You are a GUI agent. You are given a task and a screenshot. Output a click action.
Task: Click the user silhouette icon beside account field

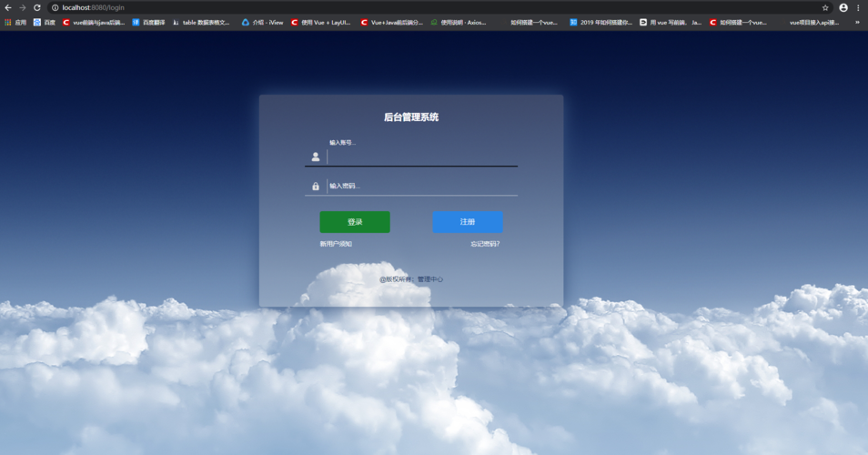click(x=316, y=157)
